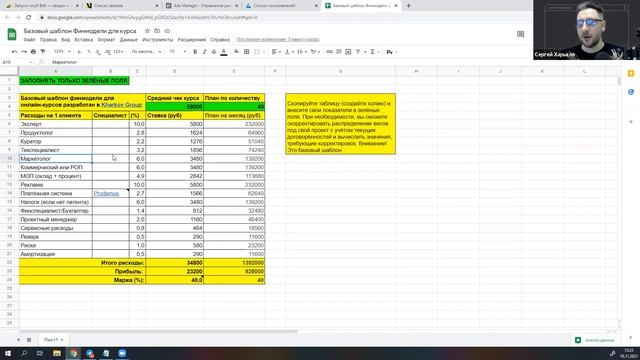
Task: Open Windows Start menu
Action: [8, 353]
